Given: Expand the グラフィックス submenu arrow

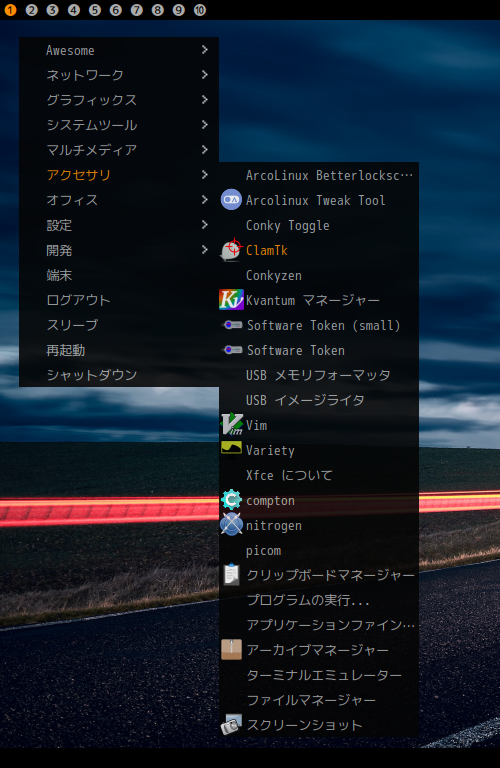Looking at the screenshot, I should tap(205, 99).
